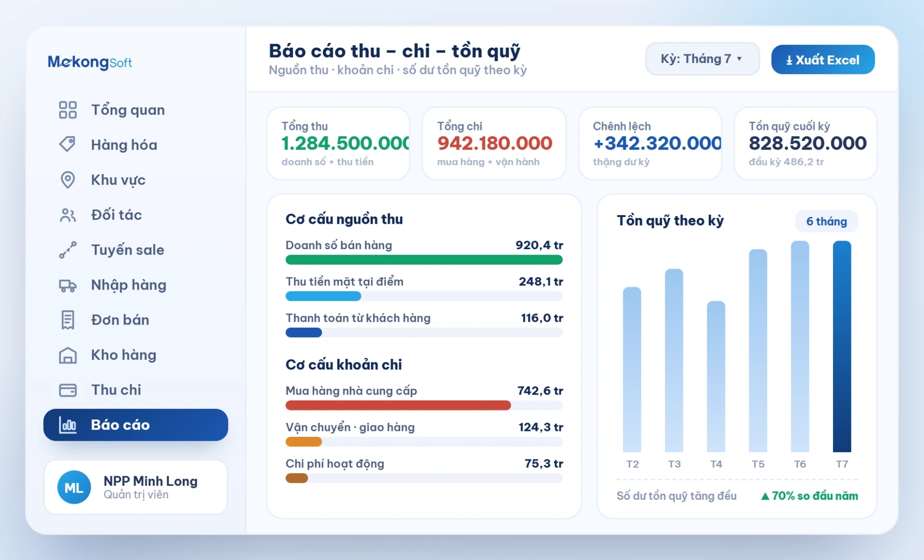
Task: Select the Nhập hàng truck icon
Action: click(68, 285)
